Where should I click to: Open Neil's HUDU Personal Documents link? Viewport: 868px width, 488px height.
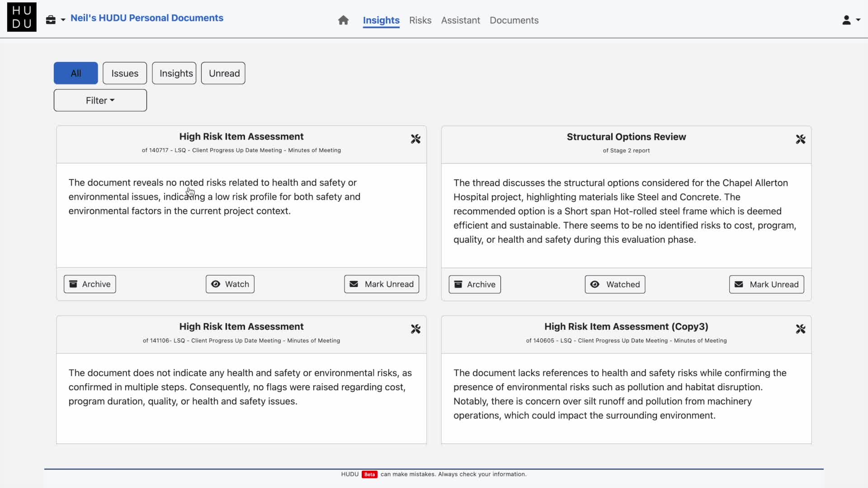tap(147, 18)
